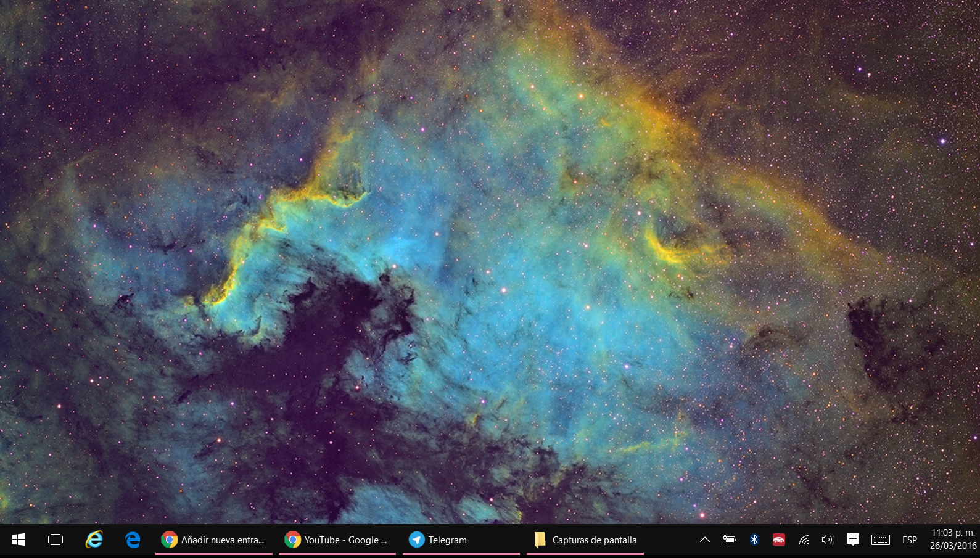Screen dimensions: 980x558
Task: Launch Internet Explorer from the taskbar
Action: click(x=94, y=540)
